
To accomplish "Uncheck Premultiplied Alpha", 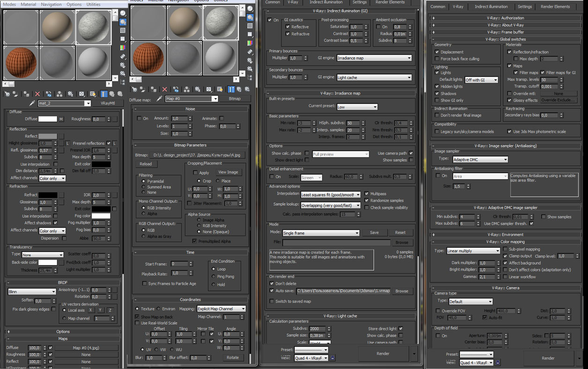I will (x=194, y=241).
